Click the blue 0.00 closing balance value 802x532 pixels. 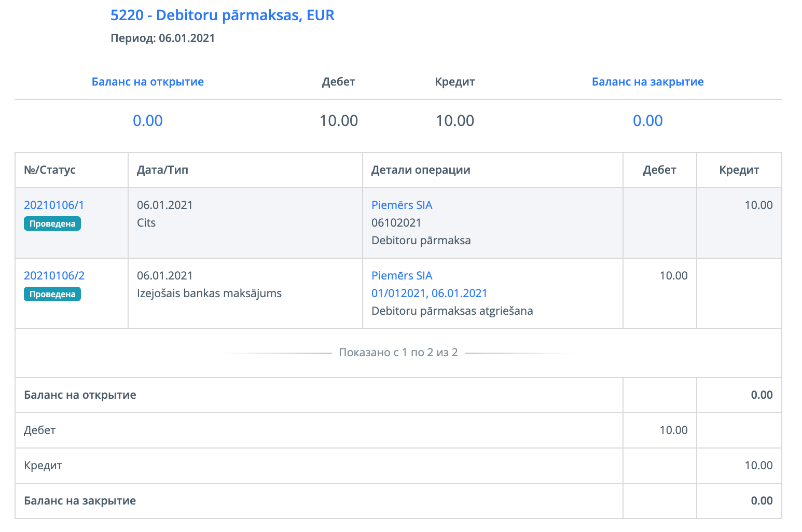[647, 121]
